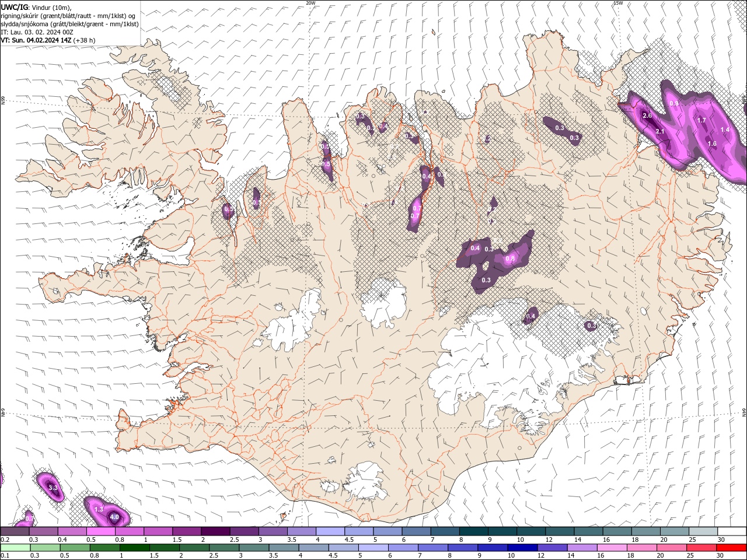Image resolution: width=747 pixels, height=560 pixels.
Task: Click the white upper swatch after 30
Action: [732, 531]
